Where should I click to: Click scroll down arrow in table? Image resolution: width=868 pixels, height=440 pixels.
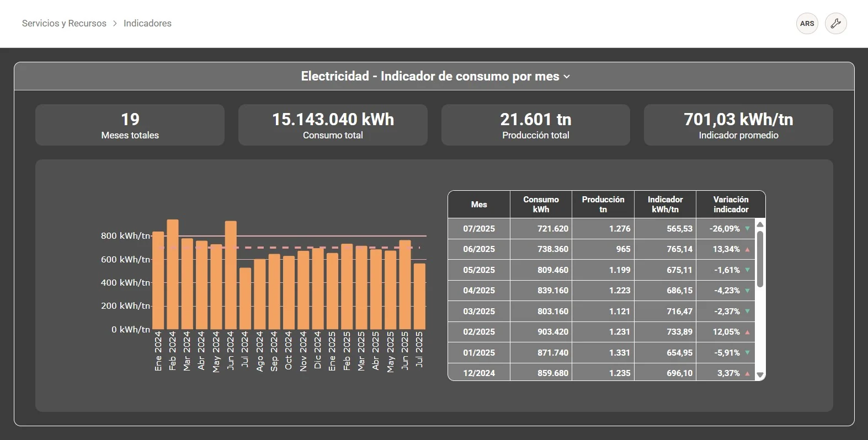(760, 375)
